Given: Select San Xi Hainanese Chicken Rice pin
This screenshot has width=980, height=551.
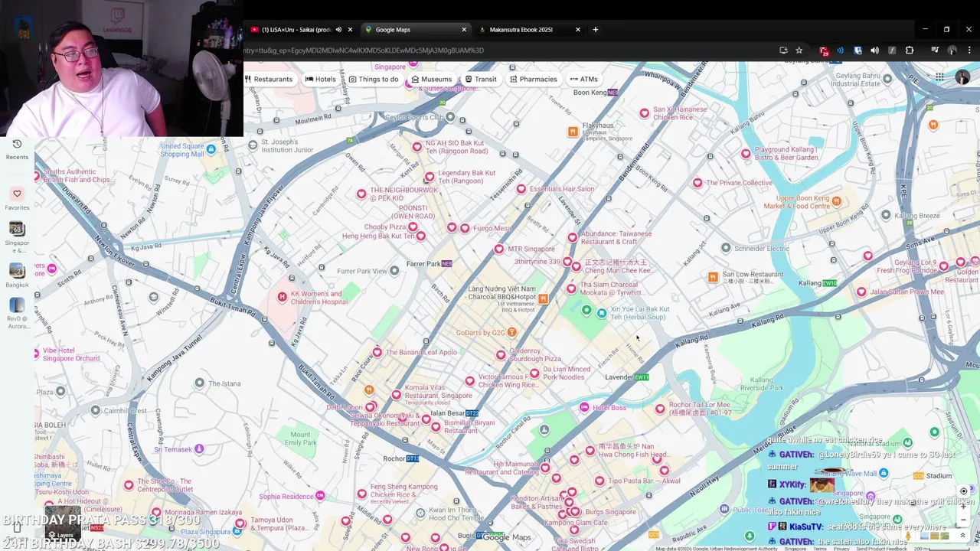Looking at the screenshot, I should [x=644, y=113].
